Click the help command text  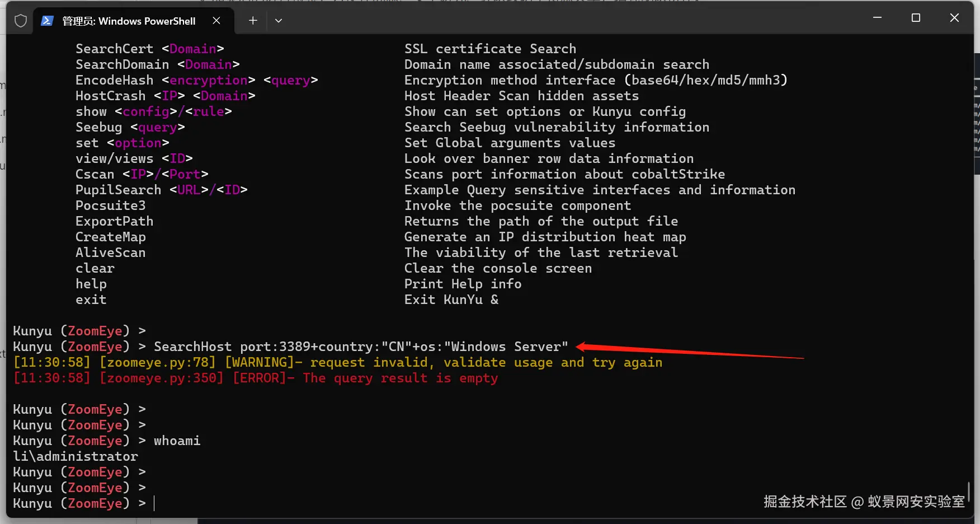(x=91, y=284)
